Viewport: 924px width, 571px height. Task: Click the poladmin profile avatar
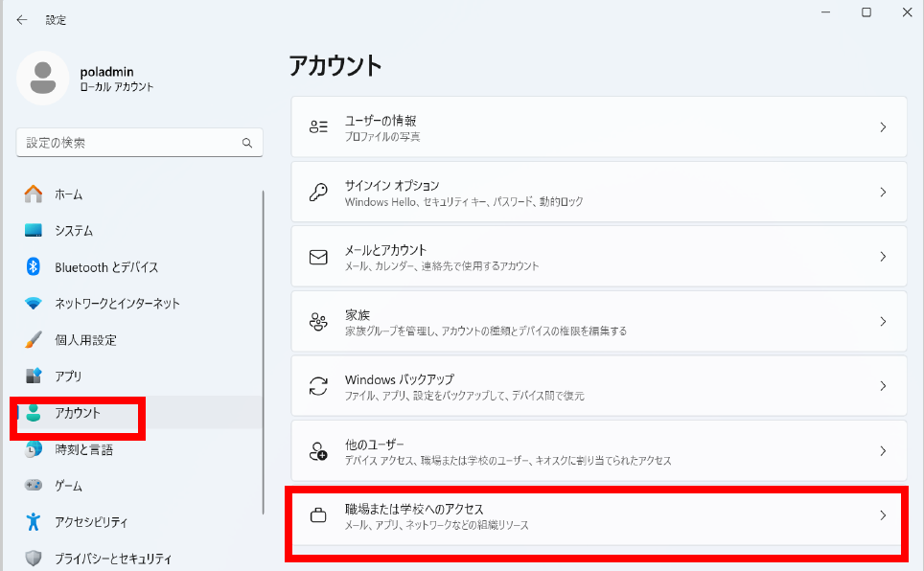[43, 78]
